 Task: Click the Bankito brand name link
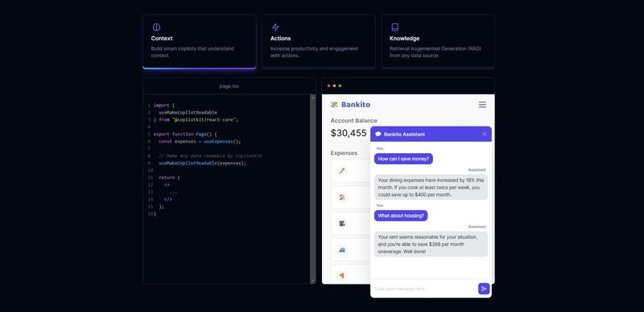356,105
